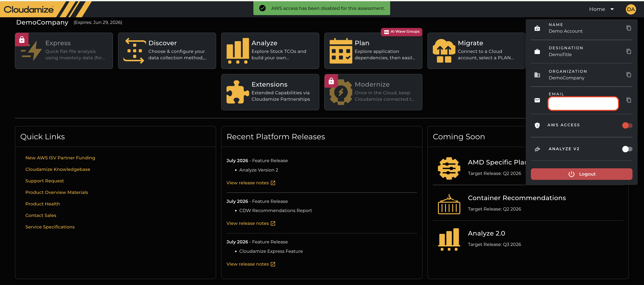The height and width of the screenshot is (285, 644).
Task: Click the Analyze 2.0 coming soon heading
Action: point(486,233)
